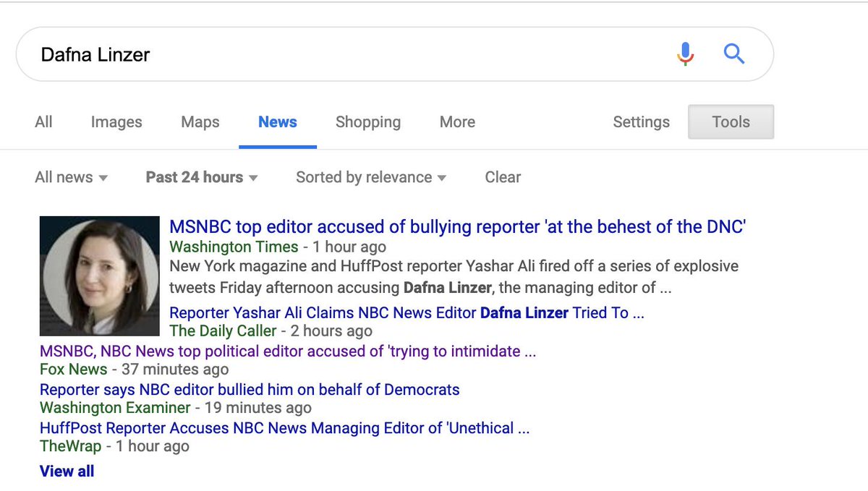This screenshot has width=868, height=491.
Task: Click the Fox News source label
Action: point(73,370)
